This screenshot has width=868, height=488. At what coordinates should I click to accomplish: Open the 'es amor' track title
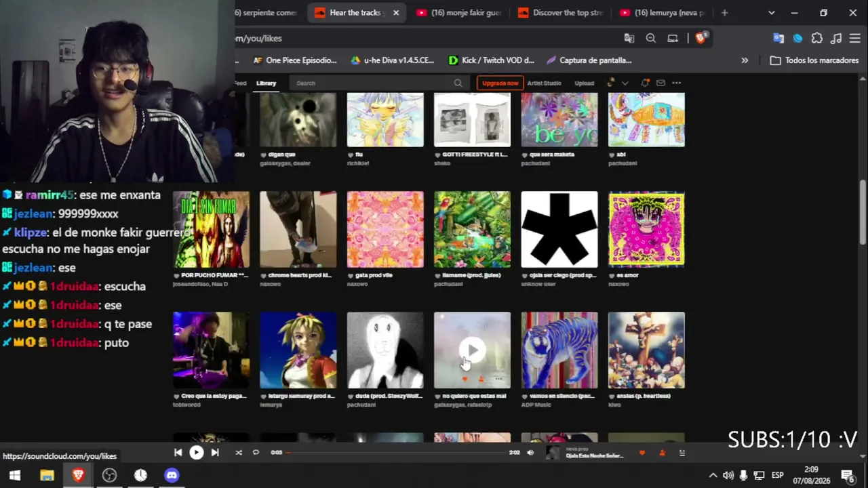tap(627, 275)
